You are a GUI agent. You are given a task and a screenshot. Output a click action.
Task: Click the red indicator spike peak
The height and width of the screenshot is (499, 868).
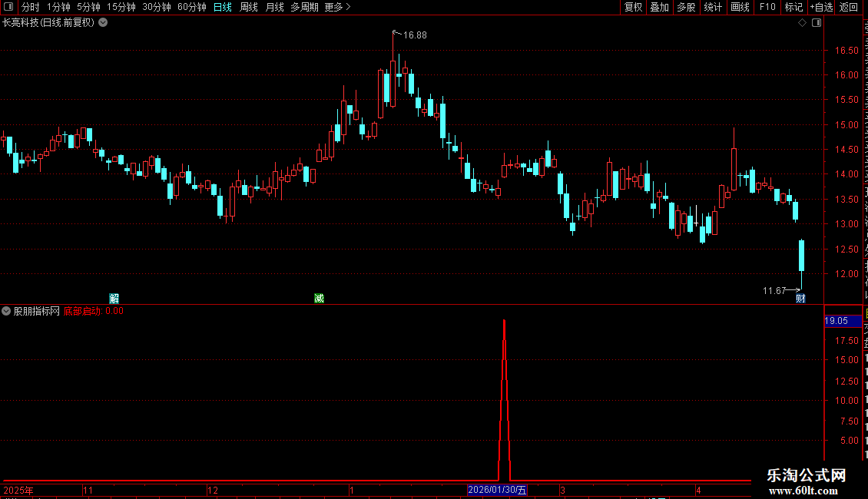[504, 321]
